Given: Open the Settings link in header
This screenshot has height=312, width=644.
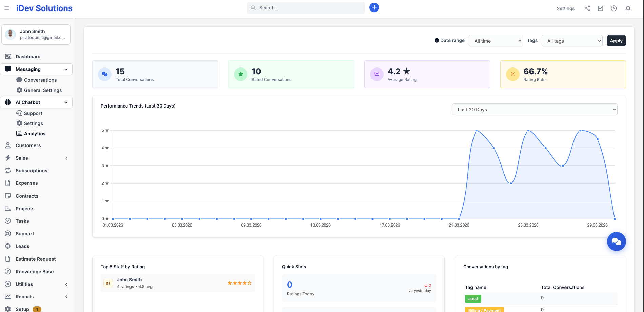Looking at the screenshot, I should coord(565,8).
